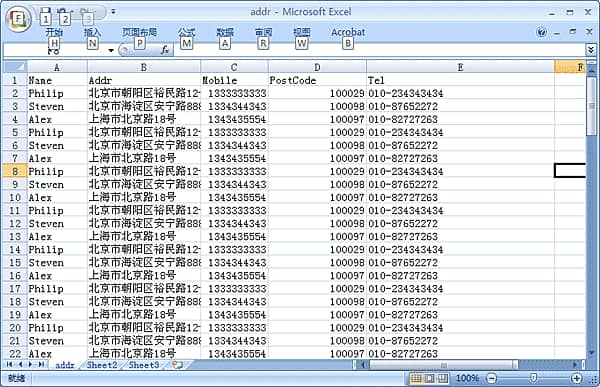Click the Addr header cell
Screen dimensions: 600x387
(144, 80)
